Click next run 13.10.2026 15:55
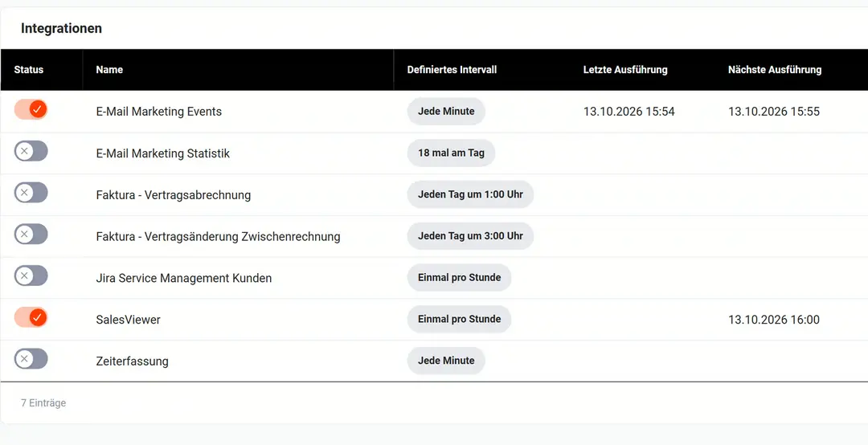This screenshot has width=868, height=445. click(774, 111)
